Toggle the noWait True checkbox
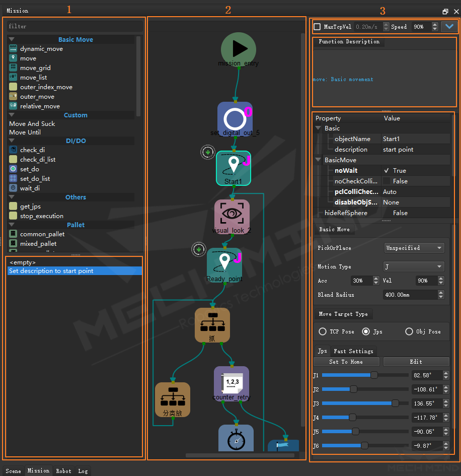 pos(387,171)
